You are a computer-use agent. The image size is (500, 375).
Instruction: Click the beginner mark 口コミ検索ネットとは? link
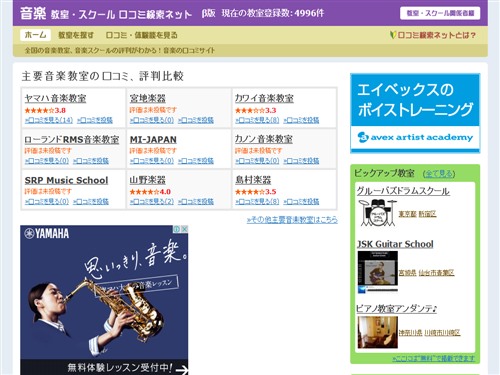[x=433, y=35]
